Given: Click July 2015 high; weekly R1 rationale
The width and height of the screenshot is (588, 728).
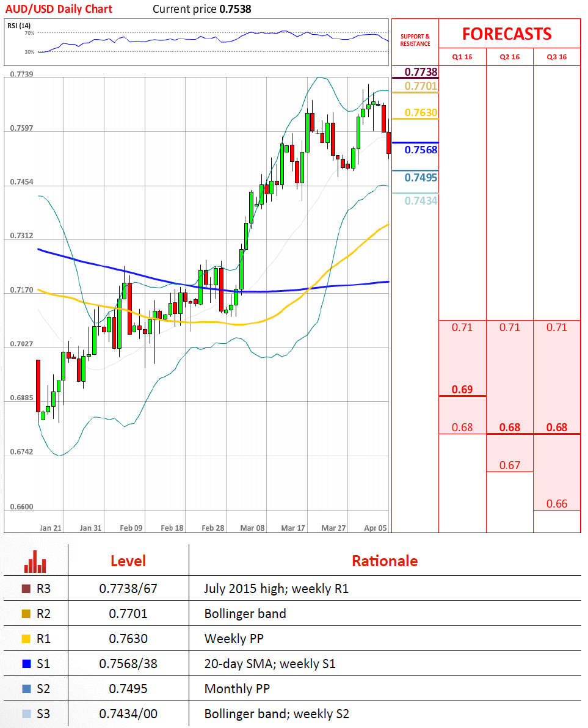Looking at the screenshot, I should [x=276, y=589].
